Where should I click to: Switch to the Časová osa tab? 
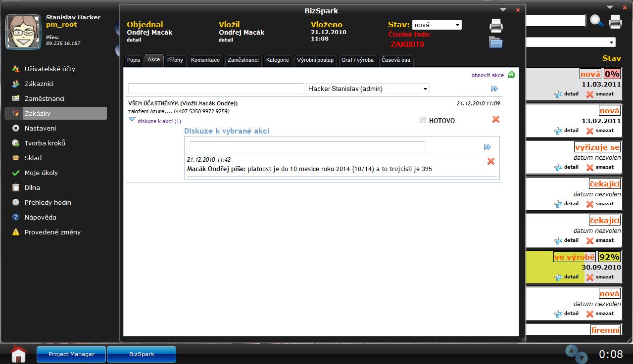tap(396, 60)
